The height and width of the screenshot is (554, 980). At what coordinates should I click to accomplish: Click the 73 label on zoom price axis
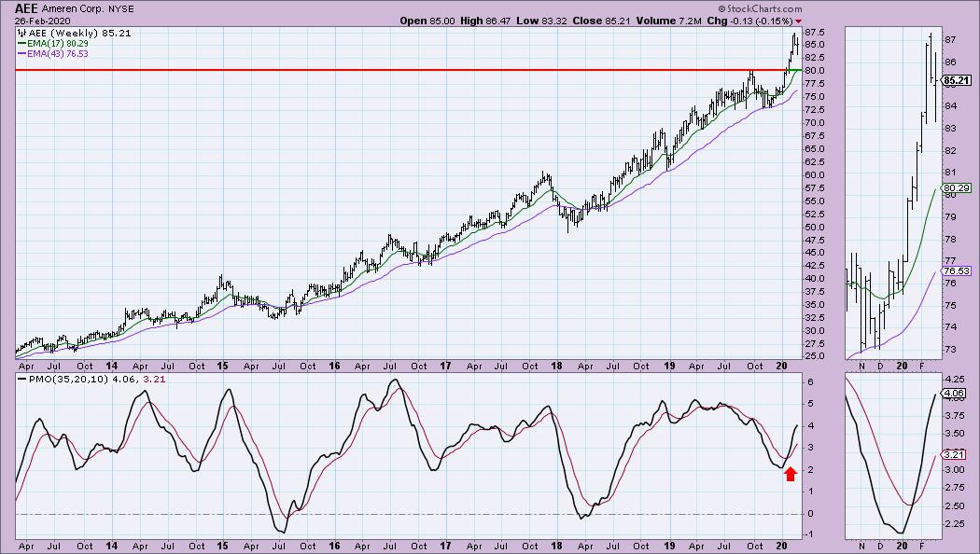[x=951, y=349]
